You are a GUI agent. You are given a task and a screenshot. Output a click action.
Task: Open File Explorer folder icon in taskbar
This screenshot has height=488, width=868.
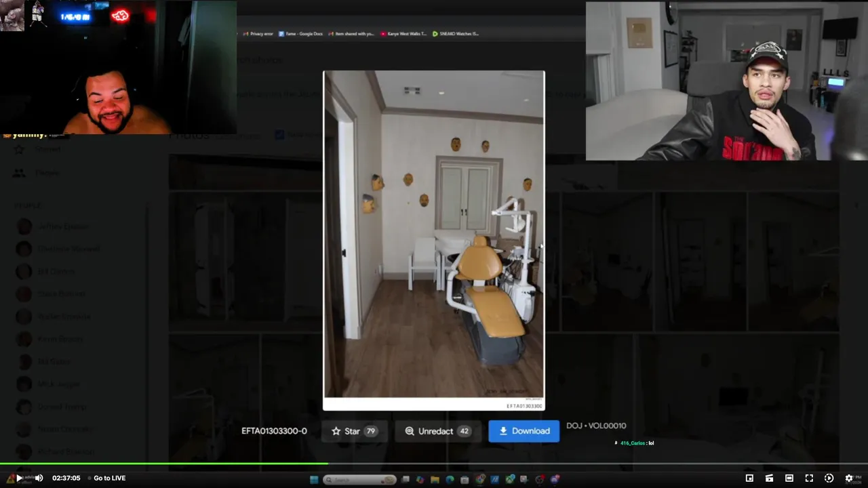point(435,480)
